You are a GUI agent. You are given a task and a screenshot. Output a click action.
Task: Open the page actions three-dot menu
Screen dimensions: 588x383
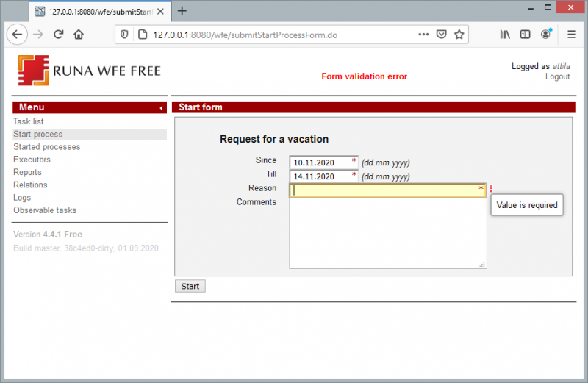pos(423,34)
